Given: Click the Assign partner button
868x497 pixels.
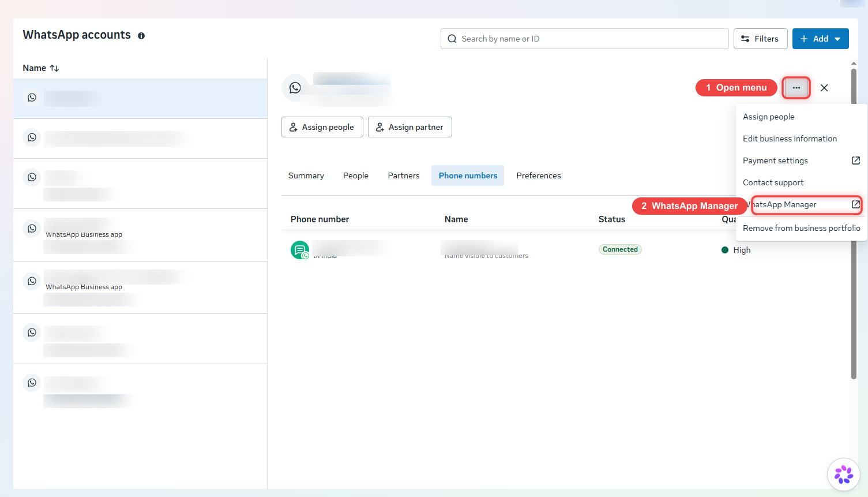Looking at the screenshot, I should [x=409, y=127].
